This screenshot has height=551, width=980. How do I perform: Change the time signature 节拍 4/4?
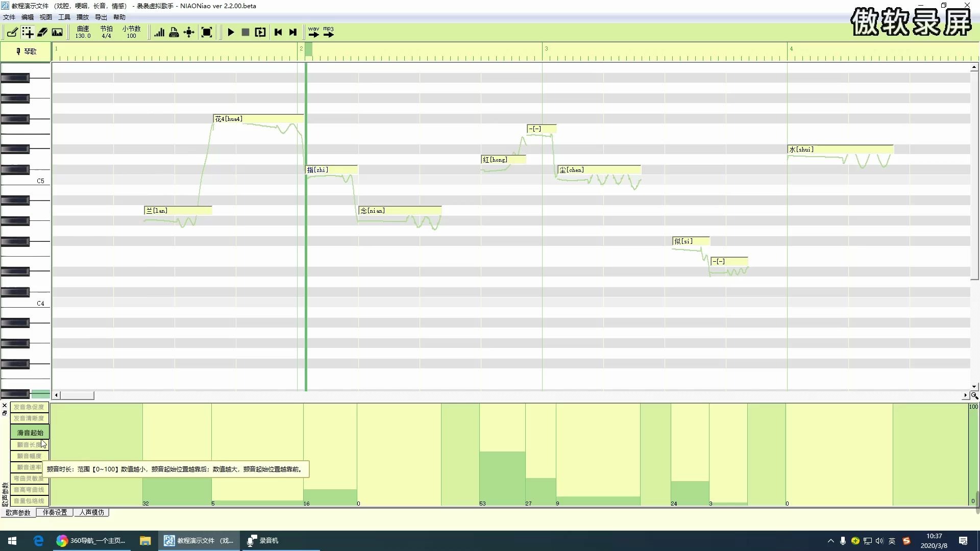(106, 32)
